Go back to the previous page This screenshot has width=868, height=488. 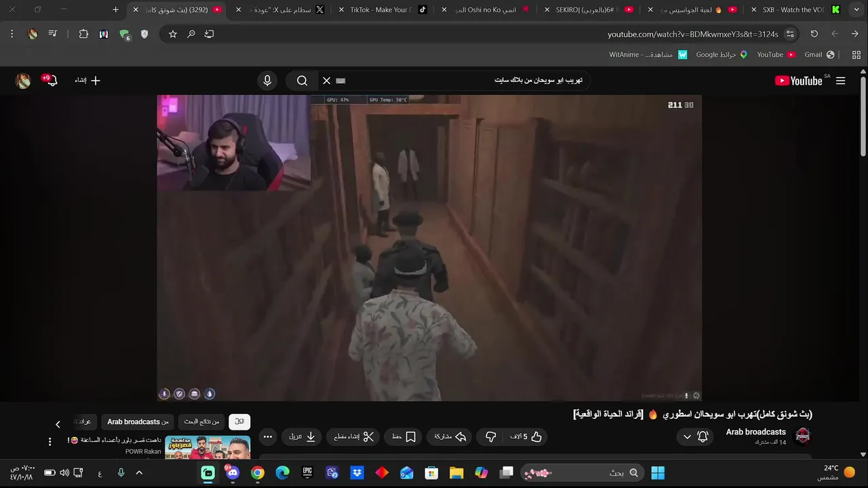(855, 34)
